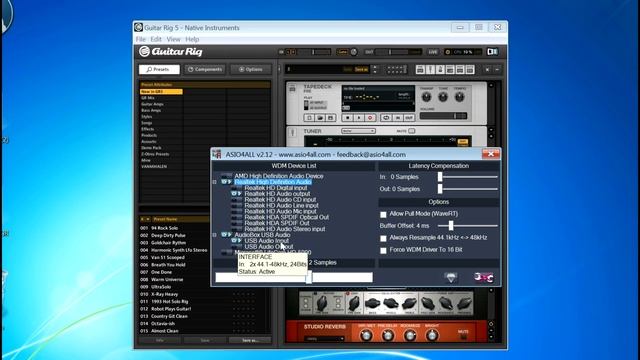Toggle AudioBox USB Audio power button
Screen dimensions: 640x360
(227, 235)
